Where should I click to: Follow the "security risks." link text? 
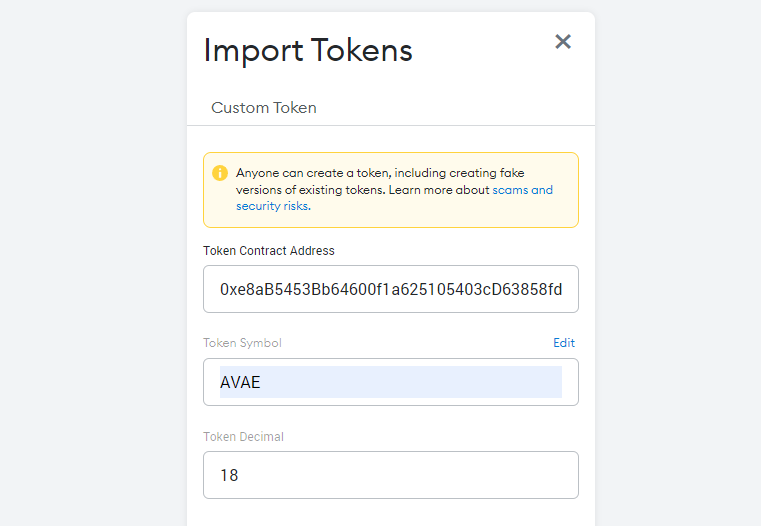point(273,206)
